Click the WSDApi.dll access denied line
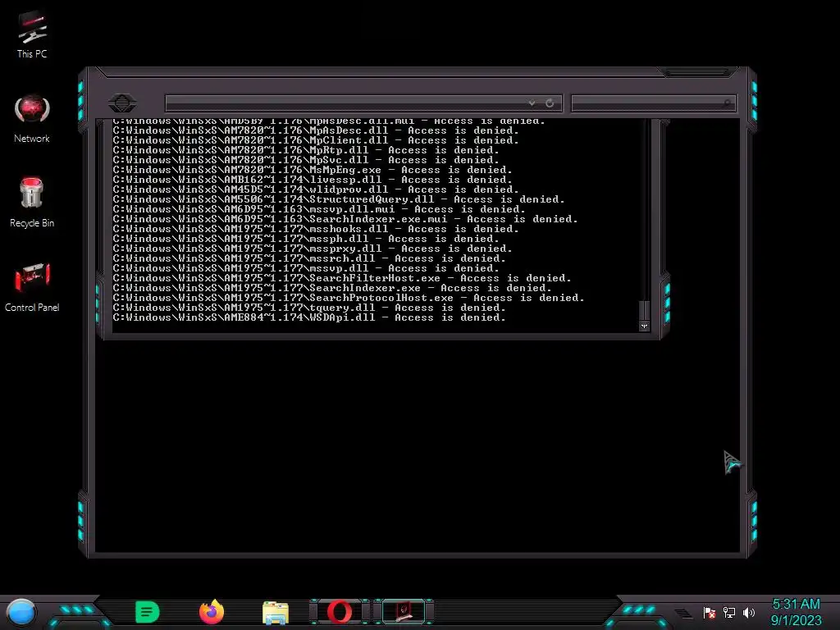The image size is (840, 630). (309, 317)
